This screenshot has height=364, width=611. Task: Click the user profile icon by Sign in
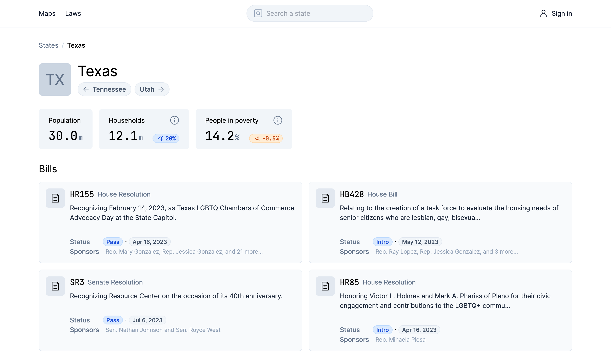coord(543,13)
